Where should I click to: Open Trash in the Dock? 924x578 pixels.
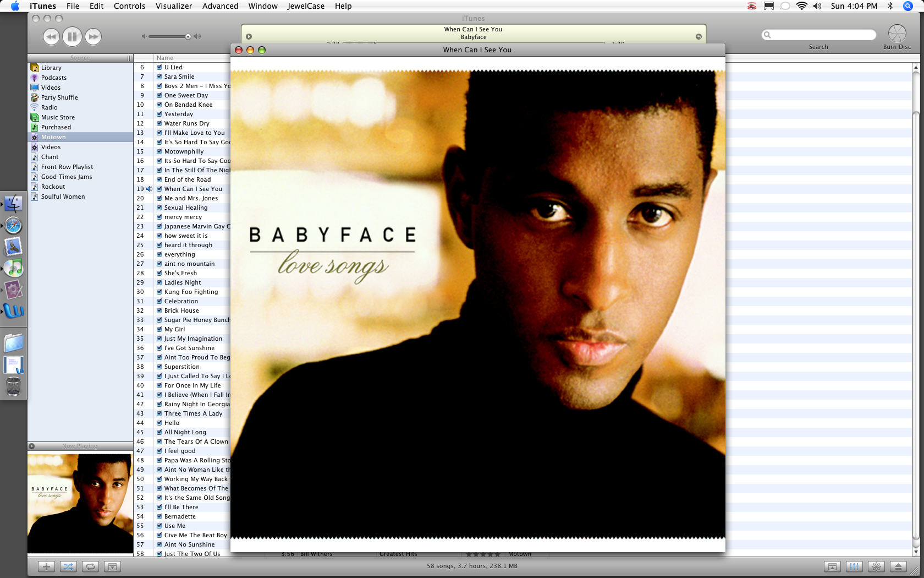13,386
